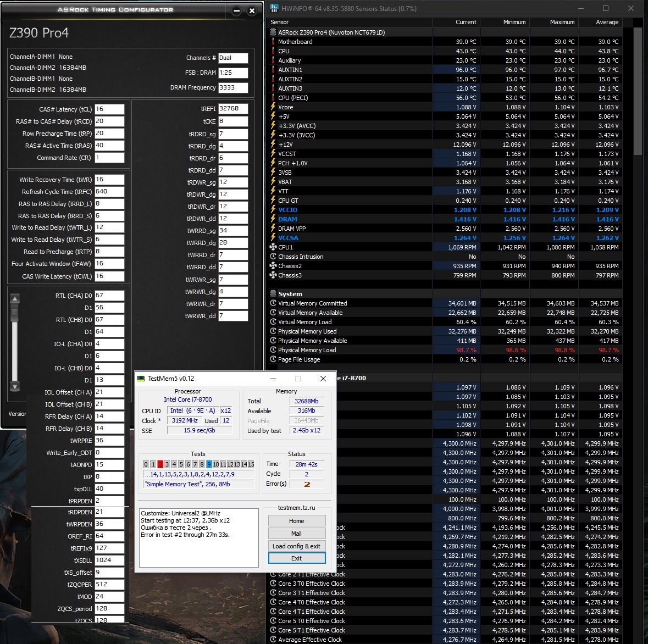
Task: Click lightning bolt icon beside CPU GT
Action: [273, 201]
